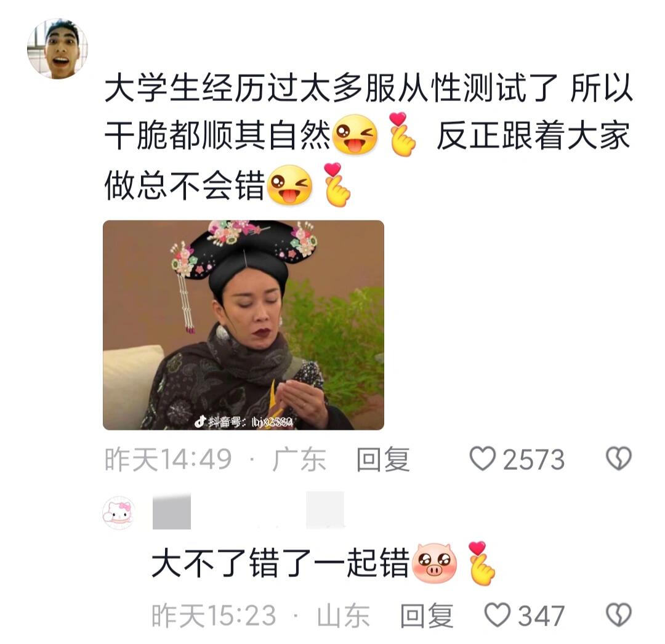
Task: Tap the 昨天14:49 timestamp
Action: (x=168, y=459)
